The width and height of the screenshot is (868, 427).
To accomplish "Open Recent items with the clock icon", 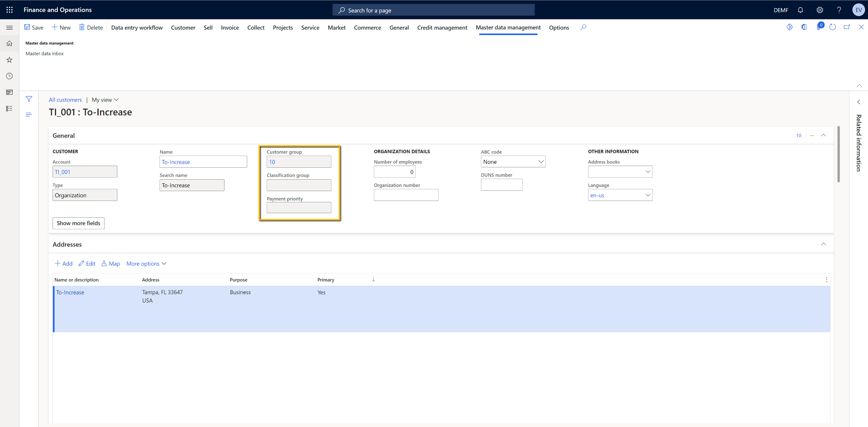I will click(9, 76).
